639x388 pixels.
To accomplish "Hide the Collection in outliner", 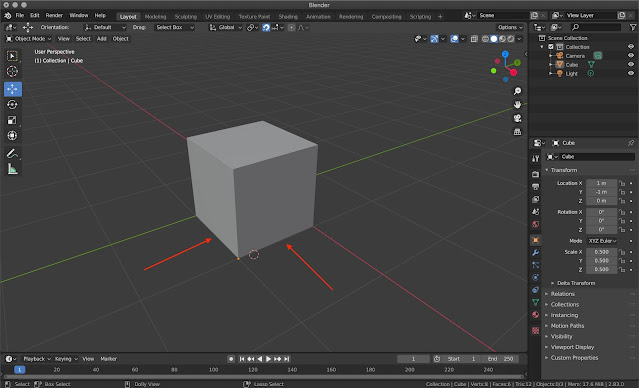I will tap(631, 47).
